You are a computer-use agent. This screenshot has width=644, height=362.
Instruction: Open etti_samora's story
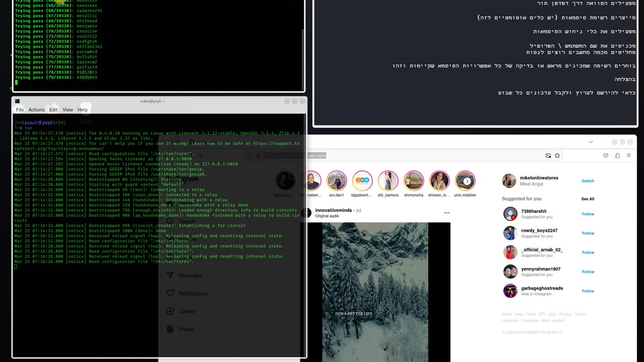(x=388, y=180)
